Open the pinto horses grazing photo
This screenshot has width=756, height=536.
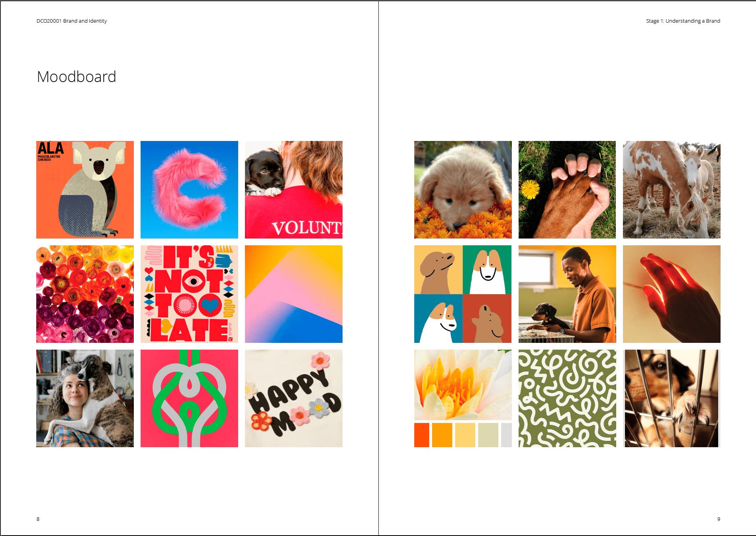click(x=672, y=190)
